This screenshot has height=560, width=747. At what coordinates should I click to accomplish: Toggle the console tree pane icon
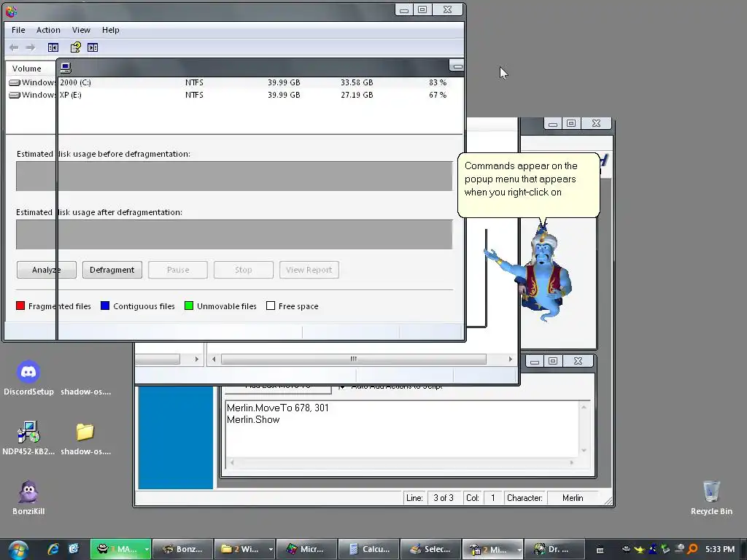click(53, 47)
